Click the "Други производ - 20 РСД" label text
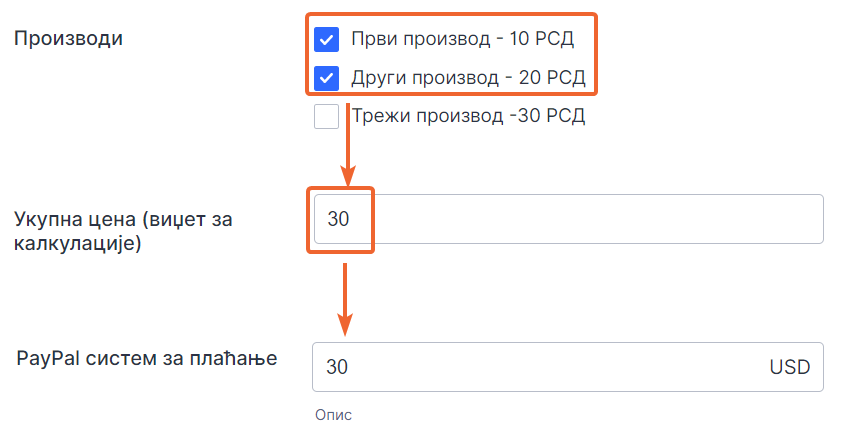The width and height of the screenshot is (853, 439). [x=467, y=78]
